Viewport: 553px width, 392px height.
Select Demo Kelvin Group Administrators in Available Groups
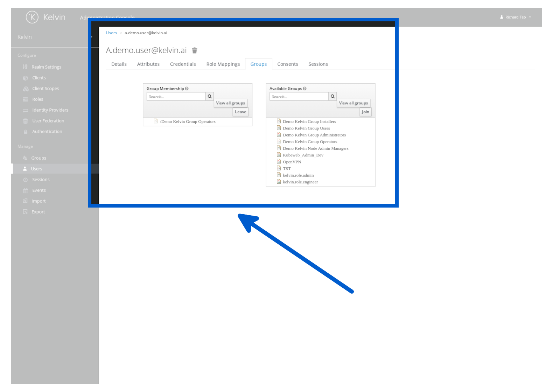click(314, 135)
